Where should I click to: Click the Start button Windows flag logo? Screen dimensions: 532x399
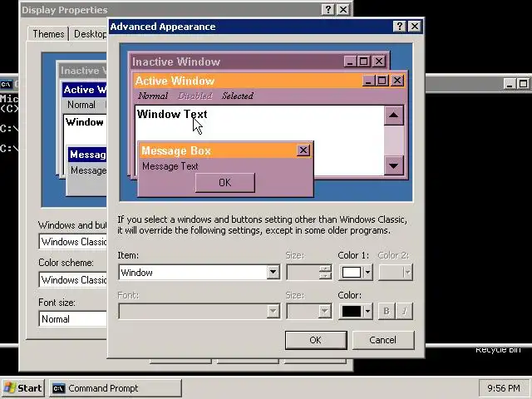click(9, 388)
